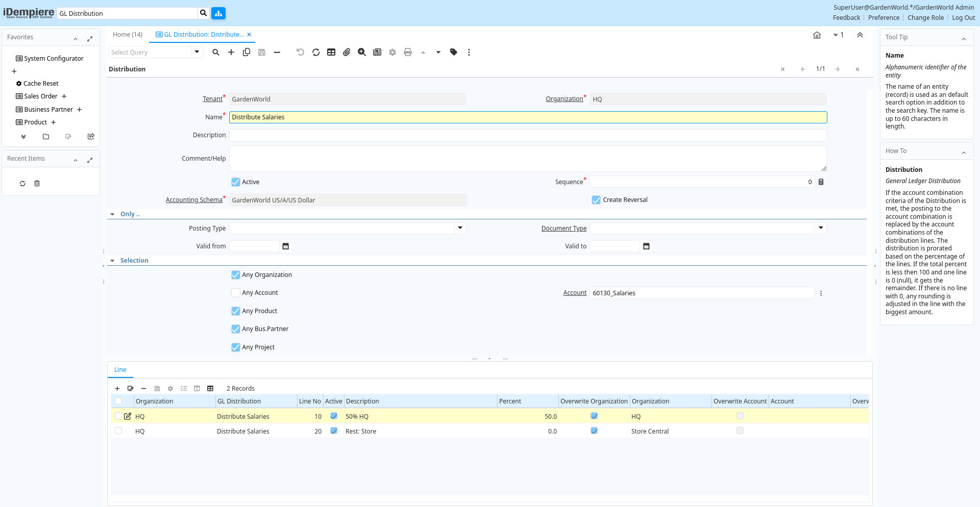Click the Refresh icon in toolbar
Screen dimensions: 980x507
click(x=316, y=52)
